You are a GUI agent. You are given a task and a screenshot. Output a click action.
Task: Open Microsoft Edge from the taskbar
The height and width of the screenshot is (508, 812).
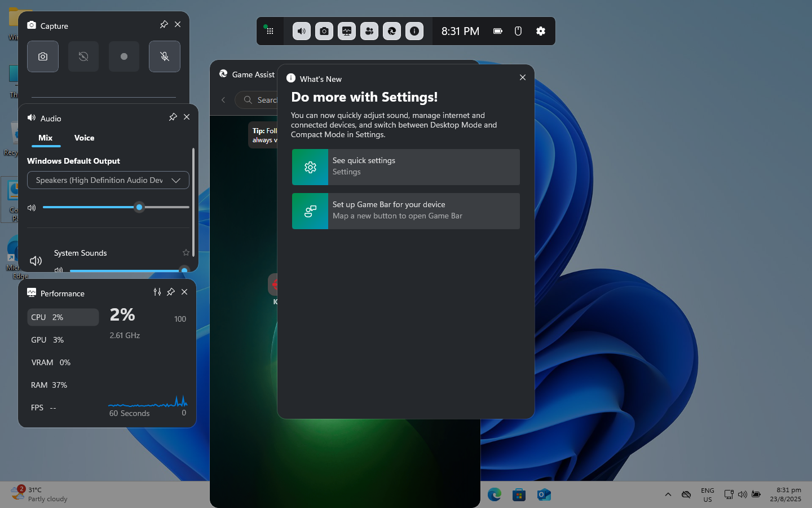coord(495,494)
